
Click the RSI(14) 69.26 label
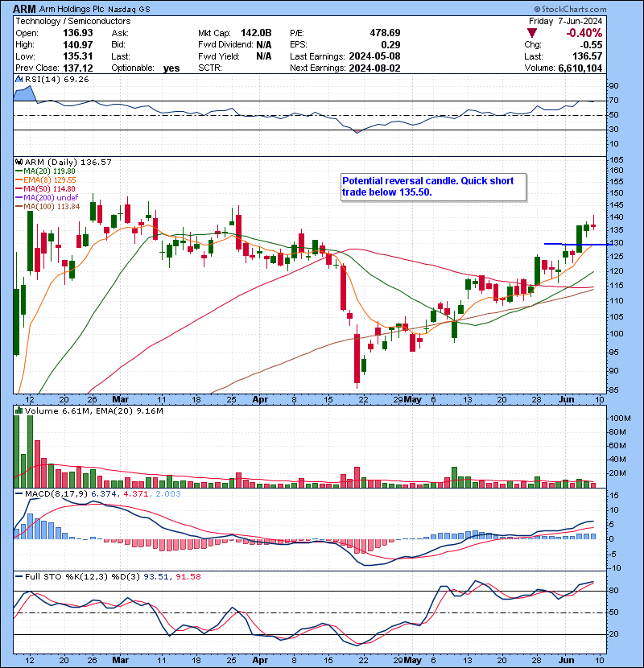click(x=56, y=79)
